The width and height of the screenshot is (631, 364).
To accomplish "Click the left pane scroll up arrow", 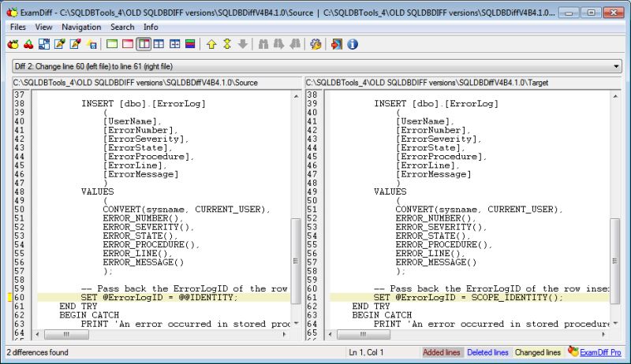I will [297, 96].
